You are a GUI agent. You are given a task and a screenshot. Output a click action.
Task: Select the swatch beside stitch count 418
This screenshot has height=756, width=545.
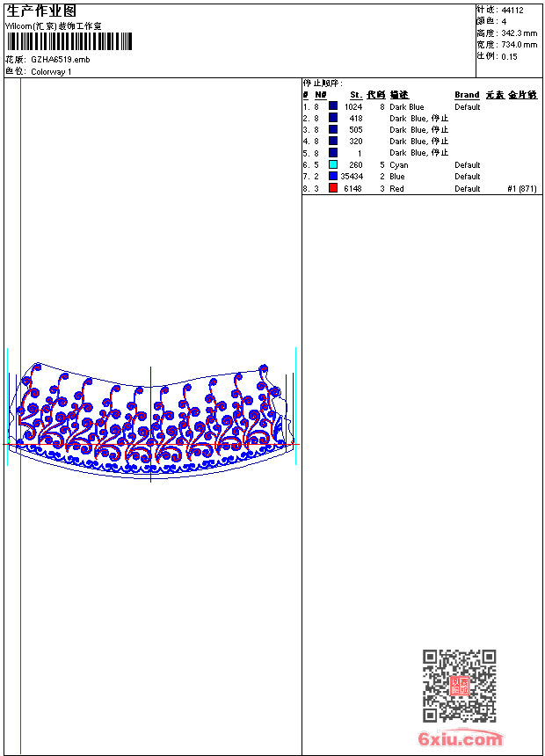click(x=333, y=118)
